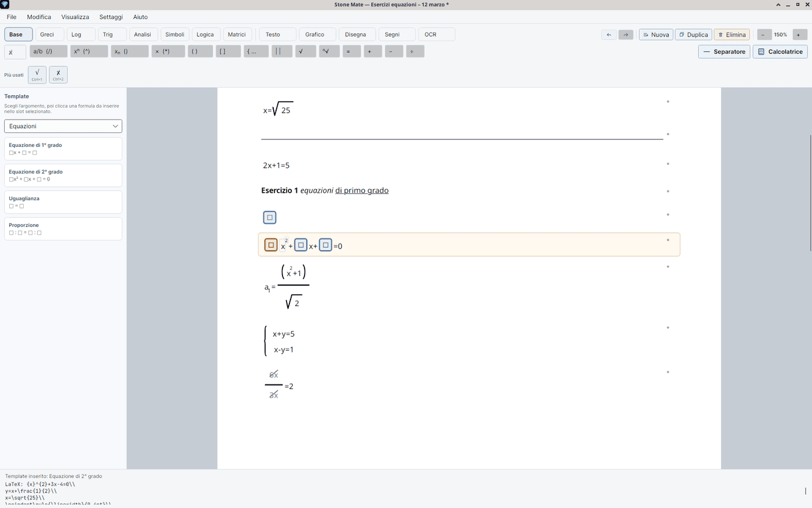Screen dimensions: 812x508
Task: Click the undo arrow button
Action: [x=609, y=35]
